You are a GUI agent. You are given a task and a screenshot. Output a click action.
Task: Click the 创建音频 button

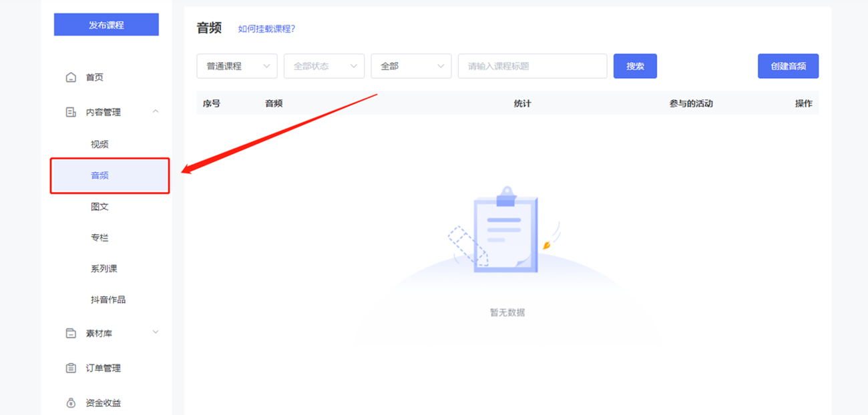(788, 66)
